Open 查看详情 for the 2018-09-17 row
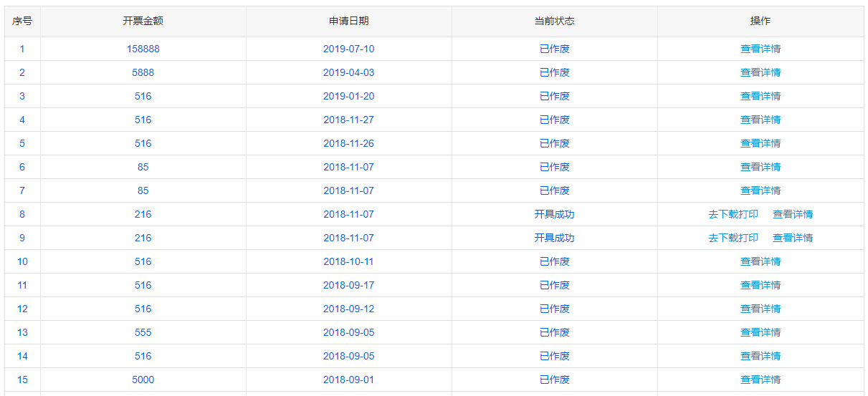Screen dimensions: 868x396 coord(760,285)
